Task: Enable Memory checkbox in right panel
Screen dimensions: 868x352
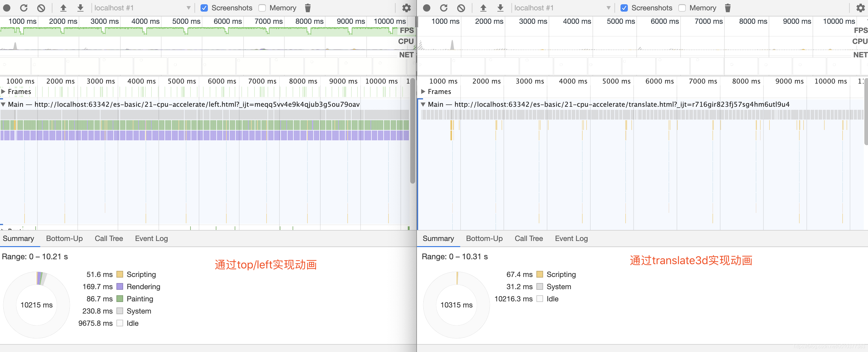Action: point(682,8)
